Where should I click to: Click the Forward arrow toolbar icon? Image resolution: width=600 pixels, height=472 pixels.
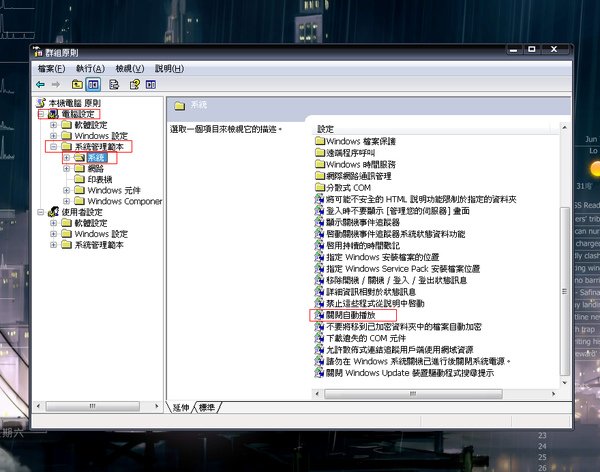[56, 85]
